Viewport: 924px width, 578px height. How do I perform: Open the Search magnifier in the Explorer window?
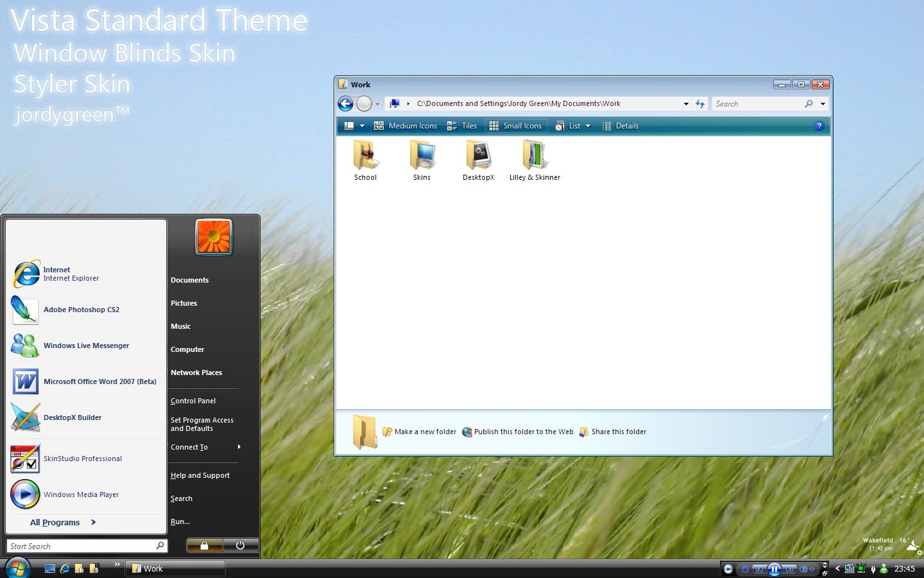[x=809, y=103]
